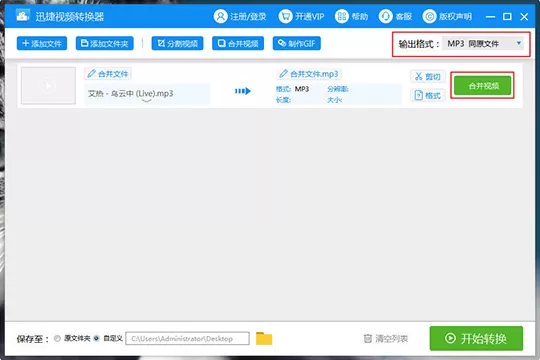Viewport: 540px width, 360px height.
Task: Select the 艾热 - 乌云中 (Live).mp3 file
Action: click(x=131, y=94)
